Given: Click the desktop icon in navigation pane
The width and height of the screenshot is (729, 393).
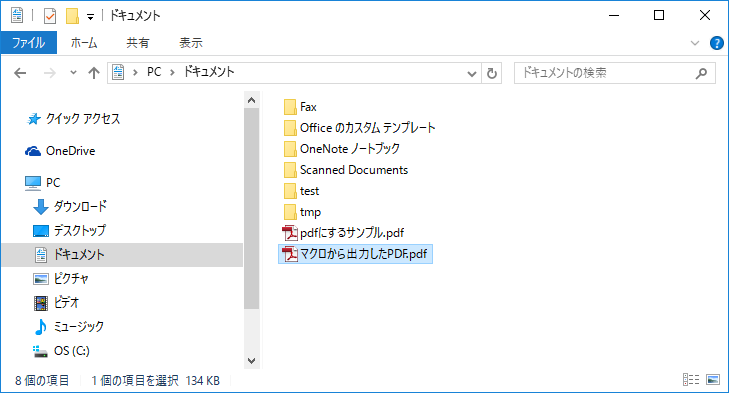Looking at the screenshot, I should click(41, 231).
